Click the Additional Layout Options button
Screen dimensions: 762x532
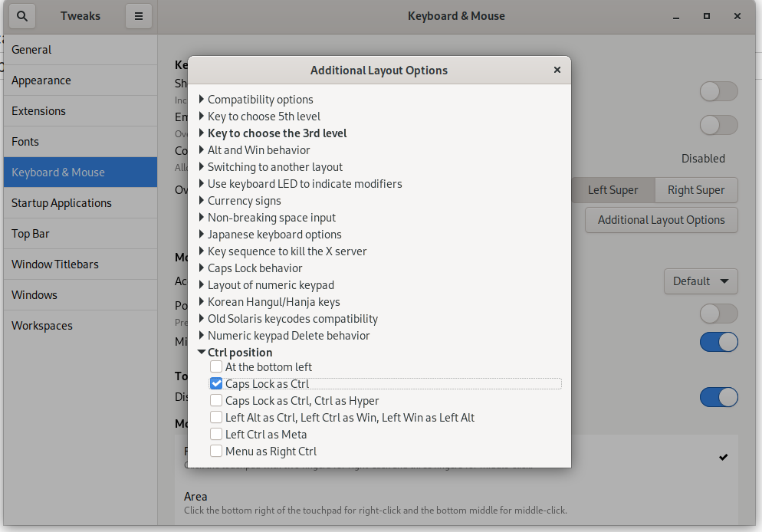(661, 220)
